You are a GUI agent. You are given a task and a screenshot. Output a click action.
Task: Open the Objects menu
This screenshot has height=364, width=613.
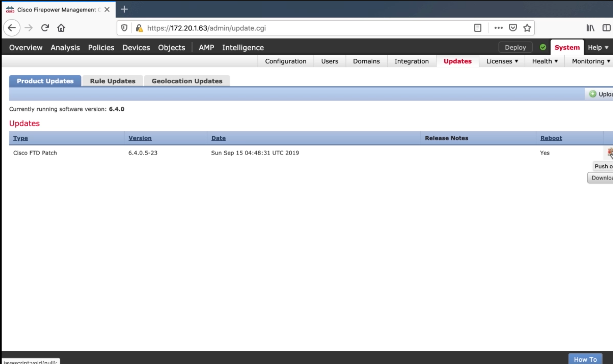pos(172,48)
